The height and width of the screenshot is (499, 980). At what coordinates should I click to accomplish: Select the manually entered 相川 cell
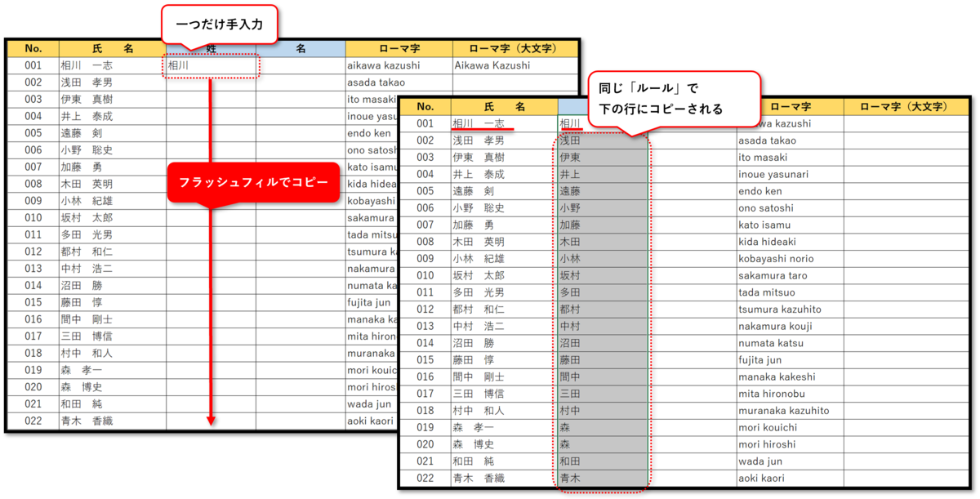pyautogui.click(x=211, y=65)
